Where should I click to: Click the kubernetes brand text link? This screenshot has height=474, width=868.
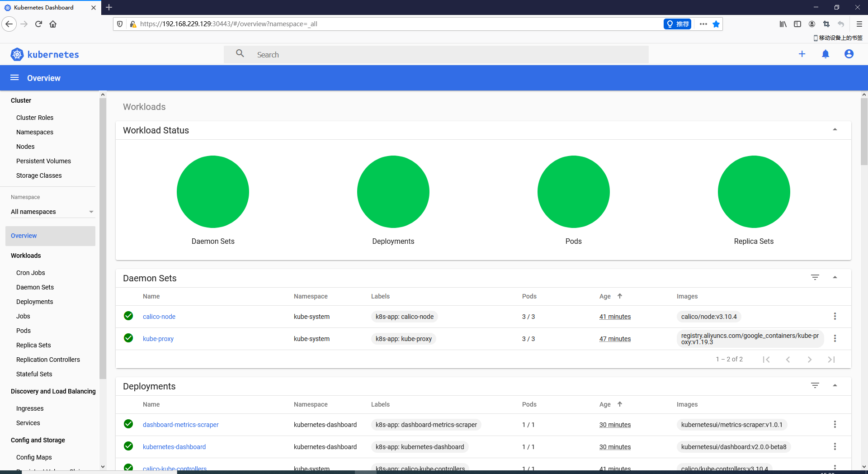[x=53, y=55]
